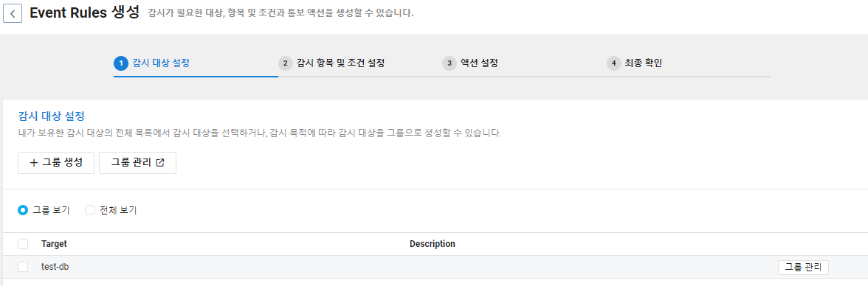Check the test-db row checkbox

click(23, 267)
